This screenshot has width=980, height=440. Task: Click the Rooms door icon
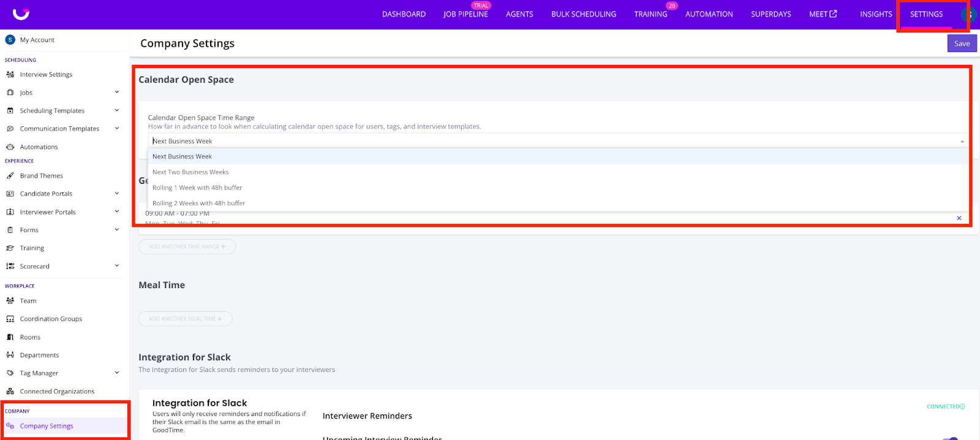pos(10,337)
